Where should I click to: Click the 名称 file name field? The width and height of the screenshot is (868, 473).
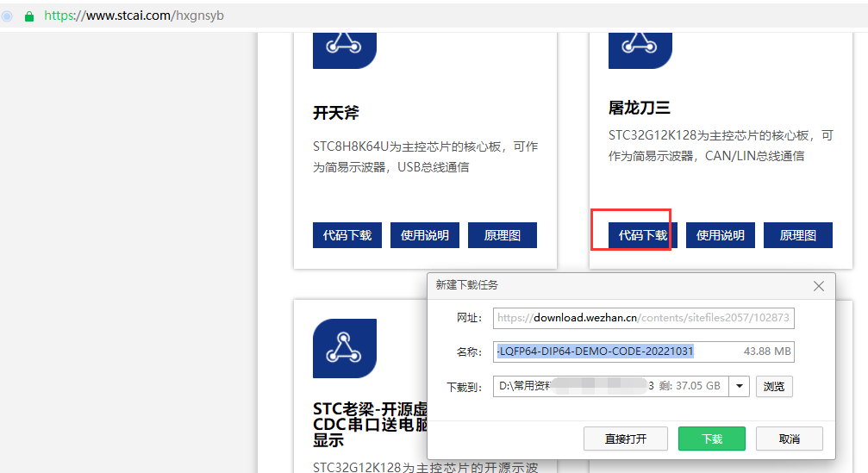[644, 352]
